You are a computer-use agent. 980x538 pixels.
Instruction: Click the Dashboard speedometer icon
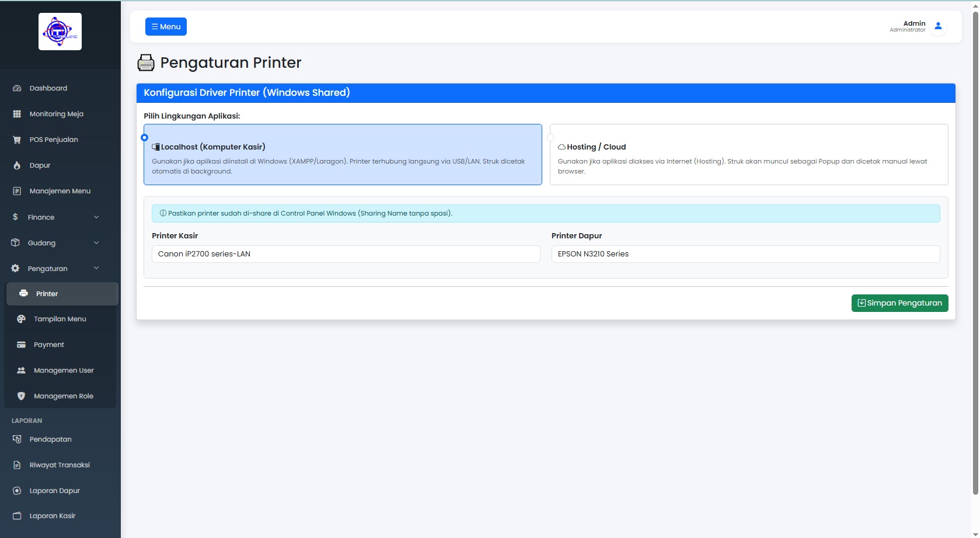click(x=17, y=88)
